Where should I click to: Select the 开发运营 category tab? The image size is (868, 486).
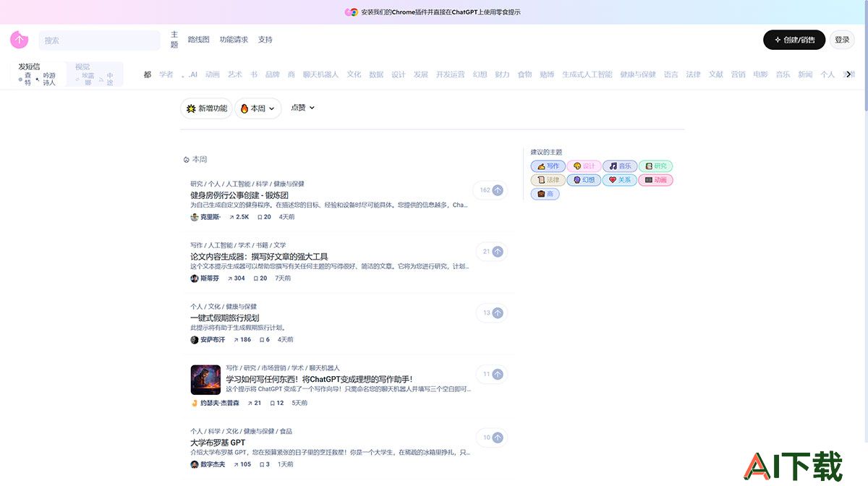451,74
